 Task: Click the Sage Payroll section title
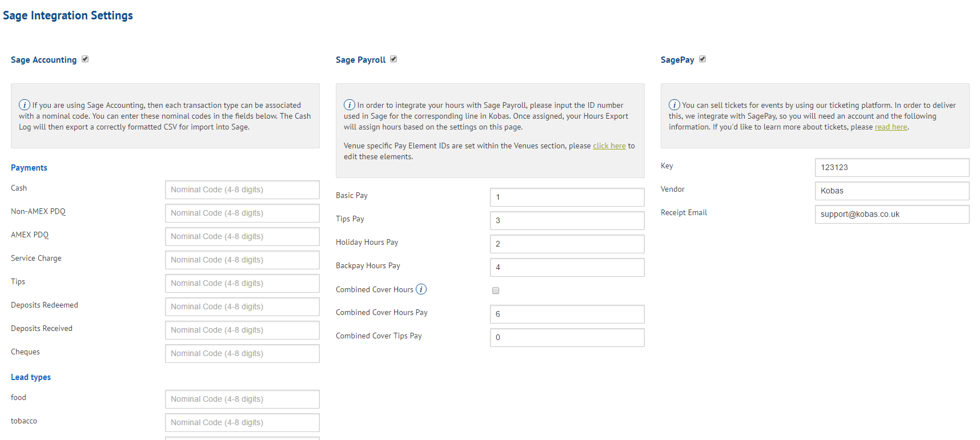[360, 60]
